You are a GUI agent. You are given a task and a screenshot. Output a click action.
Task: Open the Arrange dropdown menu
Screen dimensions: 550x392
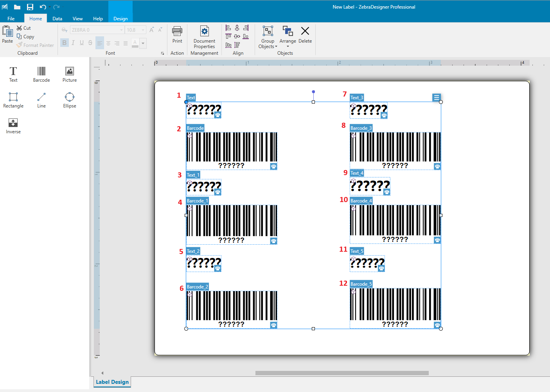pyautogui.click(x=288, y=44)
